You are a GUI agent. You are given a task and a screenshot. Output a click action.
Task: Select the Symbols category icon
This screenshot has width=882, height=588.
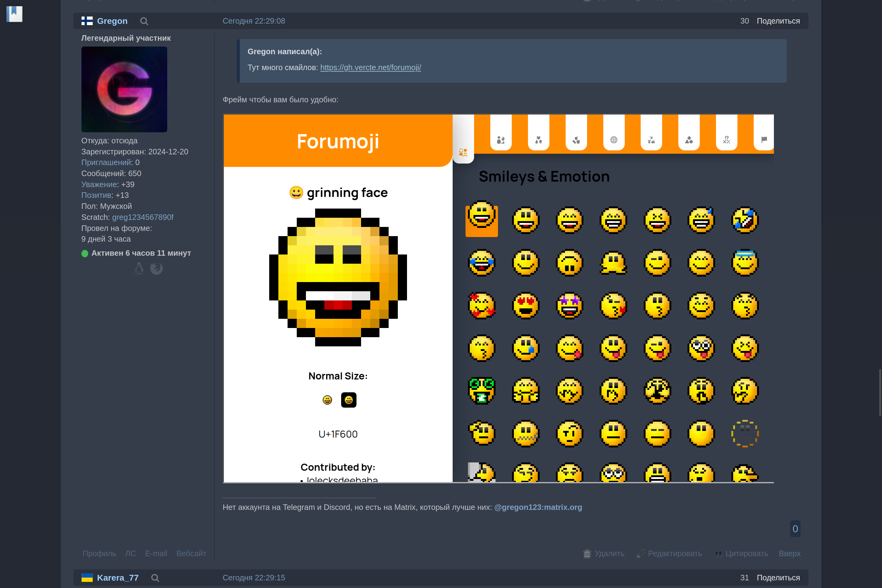pos(726,140)
